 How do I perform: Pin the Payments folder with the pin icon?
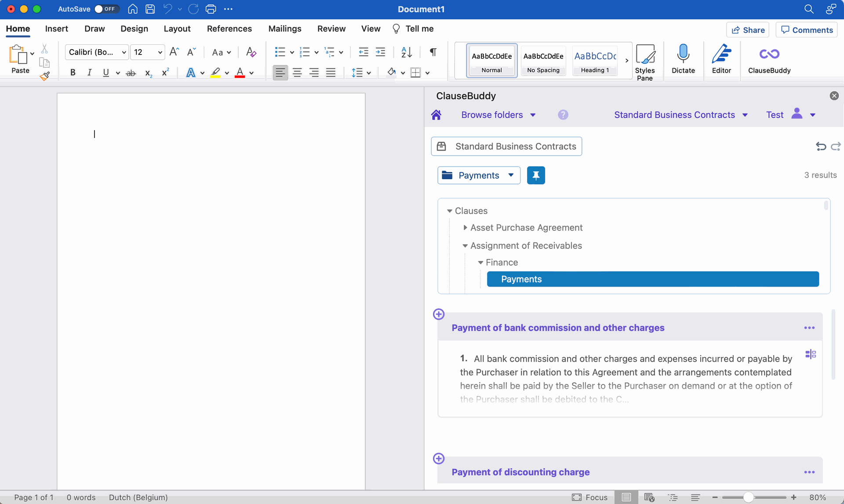tap(536, 175)
